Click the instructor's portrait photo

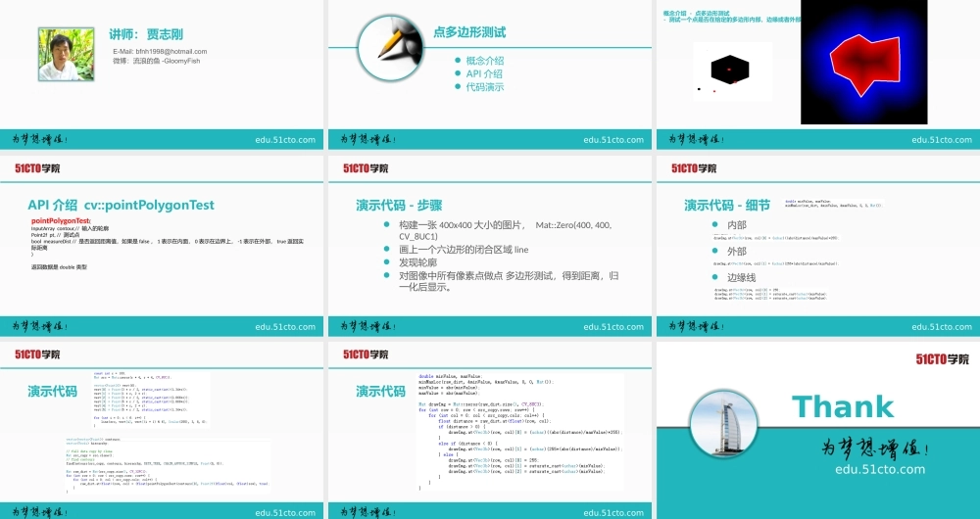click(x=67, y=54)
